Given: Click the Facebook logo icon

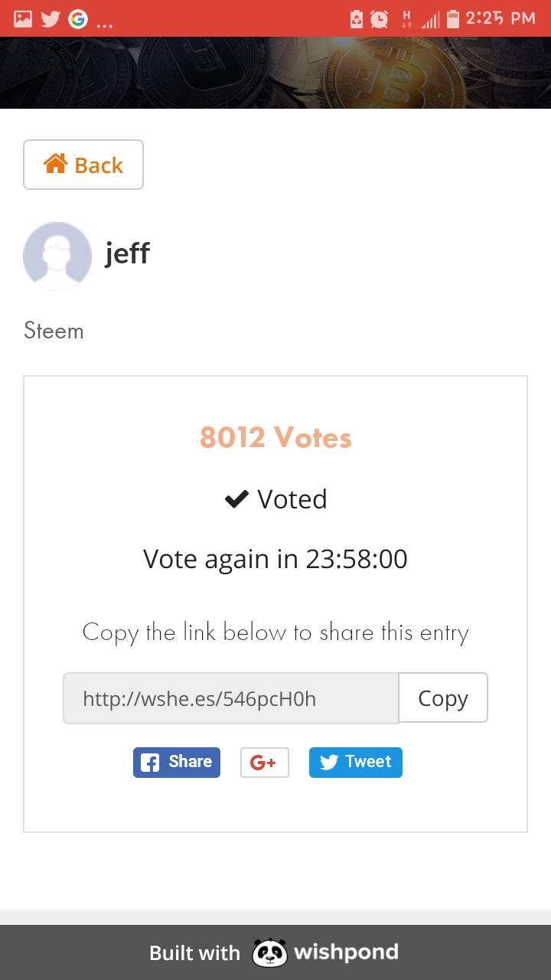Looking at the screenshot, I should point(151,763).
